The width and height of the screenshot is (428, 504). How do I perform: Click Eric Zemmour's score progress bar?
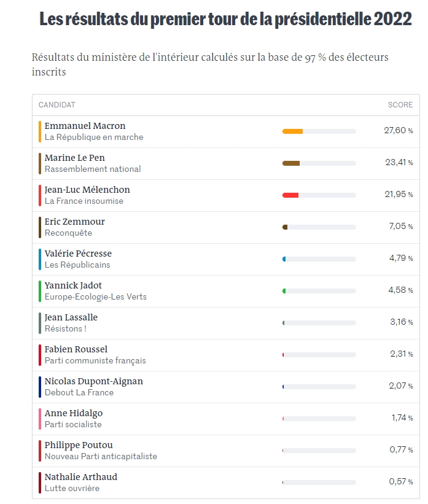click(319, 227)
